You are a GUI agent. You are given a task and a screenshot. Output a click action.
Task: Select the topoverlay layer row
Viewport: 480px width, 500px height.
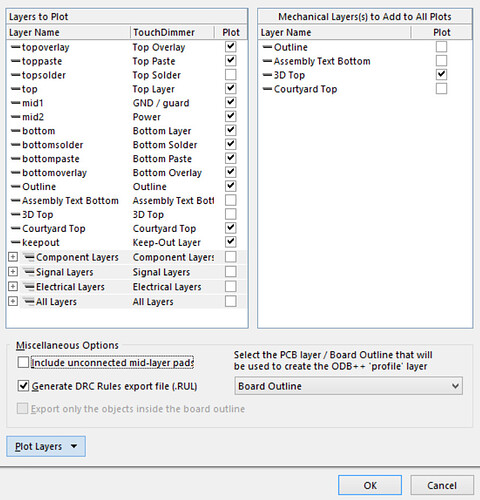click(127, 47)
